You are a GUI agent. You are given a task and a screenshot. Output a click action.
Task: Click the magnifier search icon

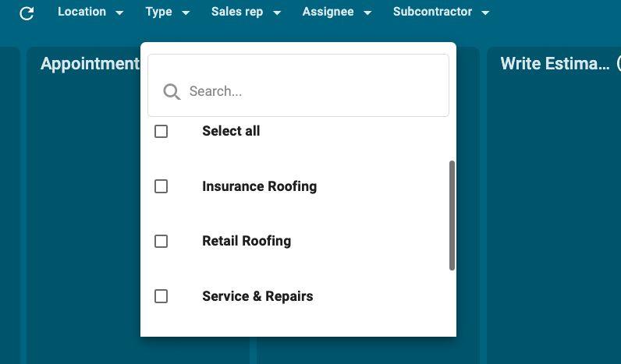[172, 92]
